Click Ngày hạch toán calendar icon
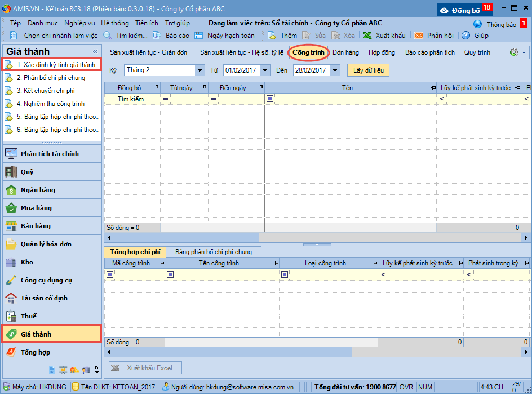The height and width of the screenshot is (394, 532). pos(199,36)
